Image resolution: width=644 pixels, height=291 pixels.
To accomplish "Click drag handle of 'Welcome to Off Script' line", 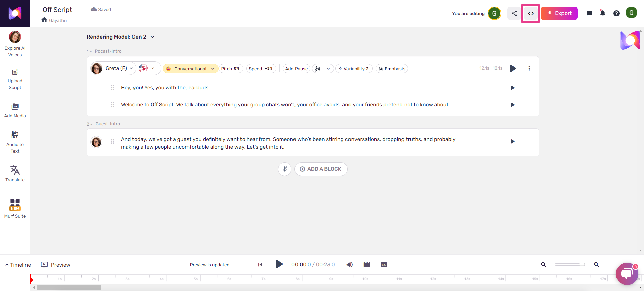I will [x=112, y=105].
